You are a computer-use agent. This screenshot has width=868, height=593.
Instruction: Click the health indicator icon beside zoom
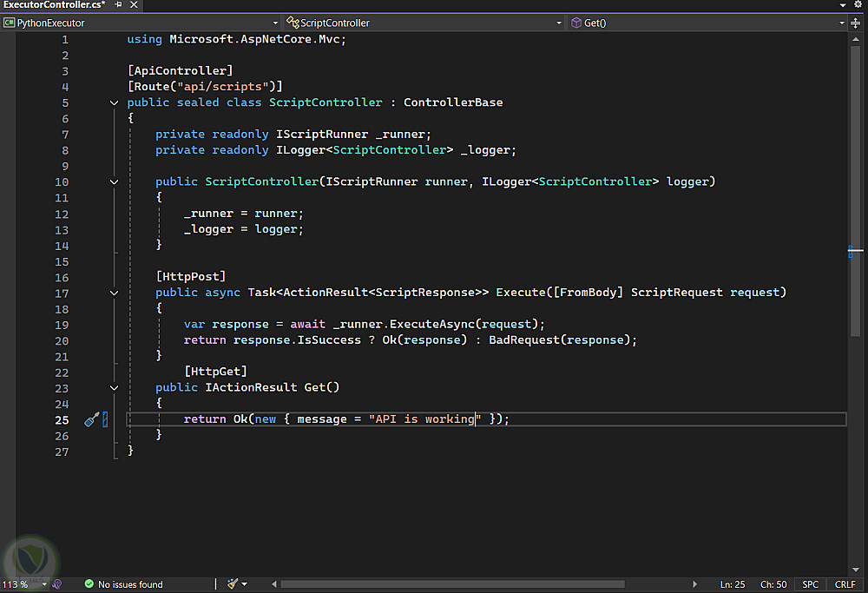click(x=56, y=584)
